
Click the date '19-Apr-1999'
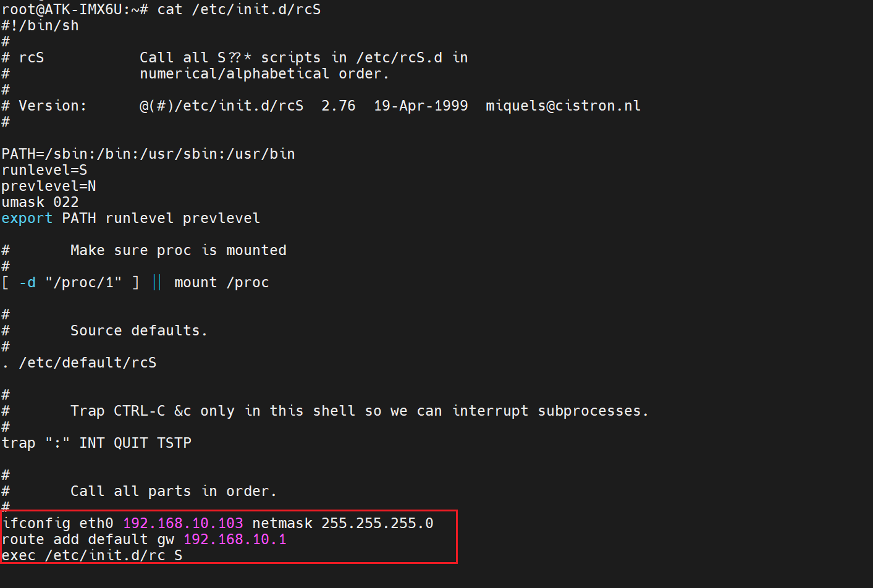[x=421, y=106]
